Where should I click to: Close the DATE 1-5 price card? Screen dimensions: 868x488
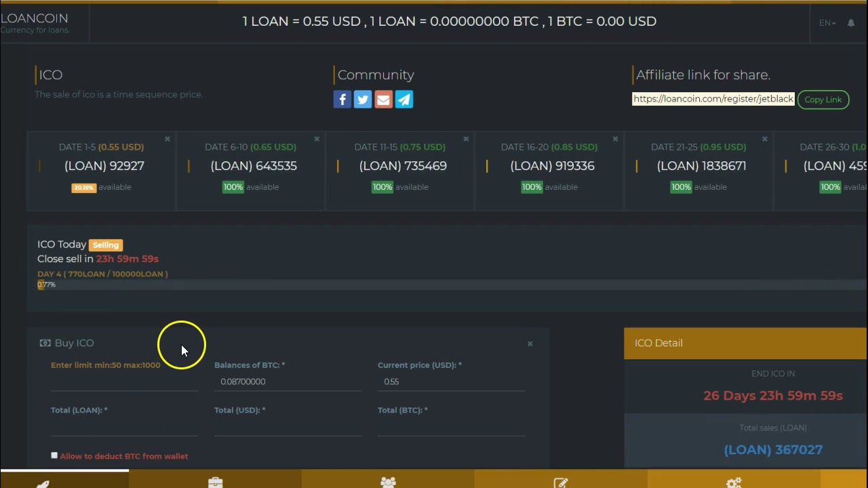[x=167, y=139]
